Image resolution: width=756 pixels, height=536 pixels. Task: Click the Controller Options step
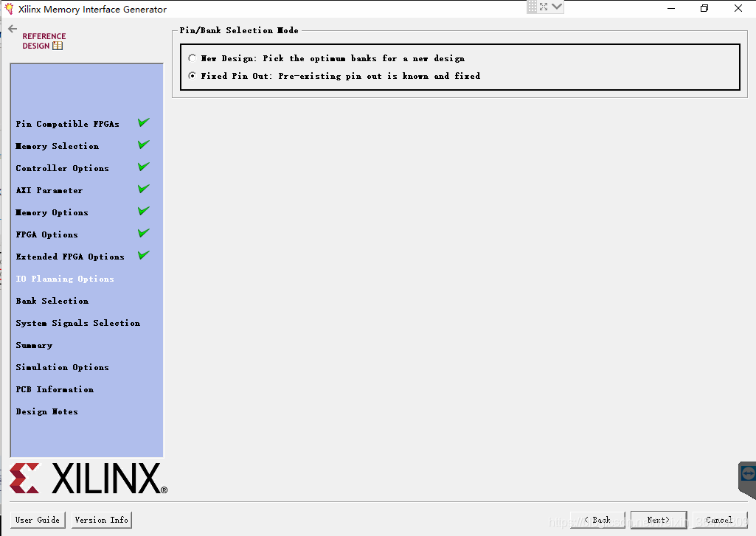tap(62, 168)
